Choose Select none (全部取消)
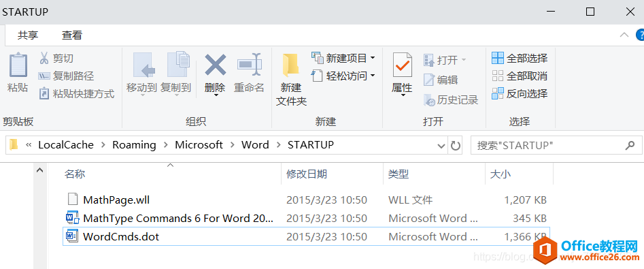 coord(520,76)
